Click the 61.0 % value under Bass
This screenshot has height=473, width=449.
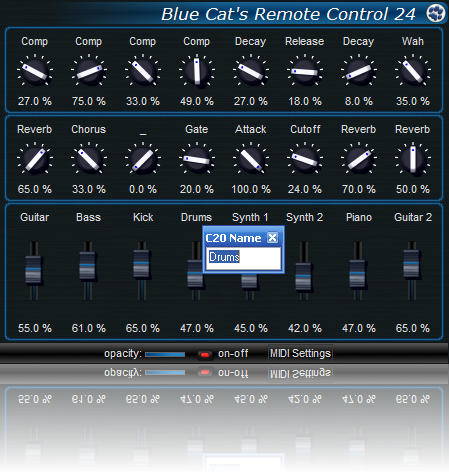click(89, 328)
